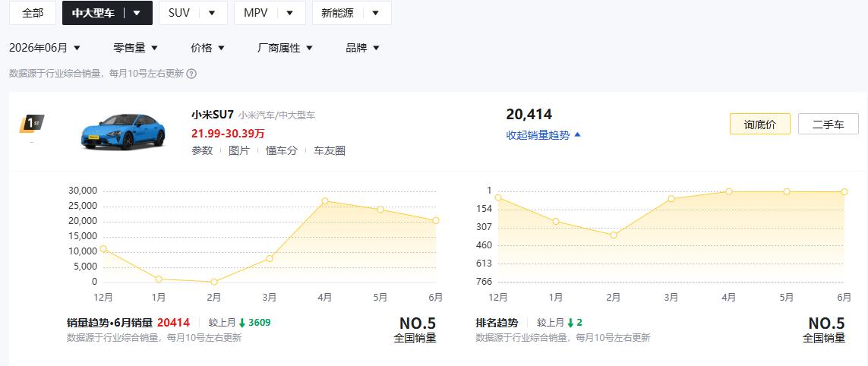Click the price range 21.99-30.39万

tap(228, 134)
